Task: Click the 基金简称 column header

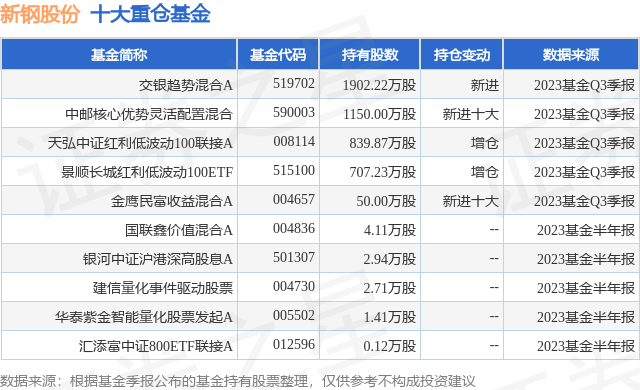Action: (119, 54)
